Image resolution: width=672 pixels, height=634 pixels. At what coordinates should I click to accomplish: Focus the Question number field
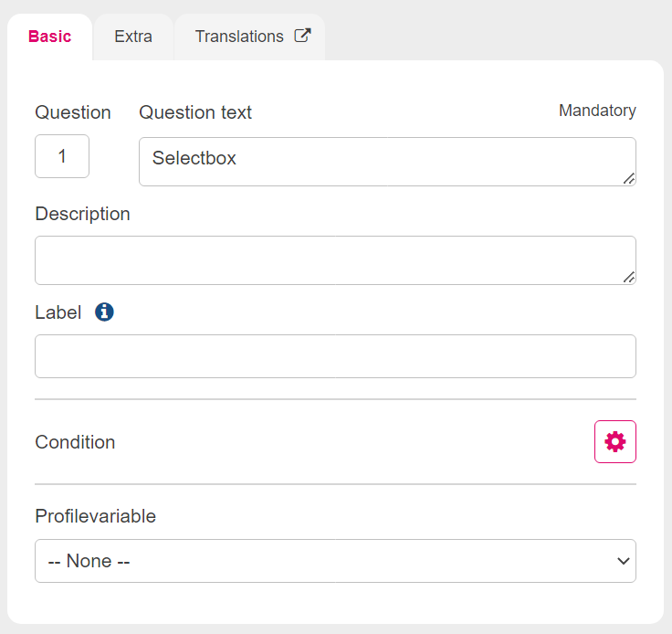[x=62, y=156]
